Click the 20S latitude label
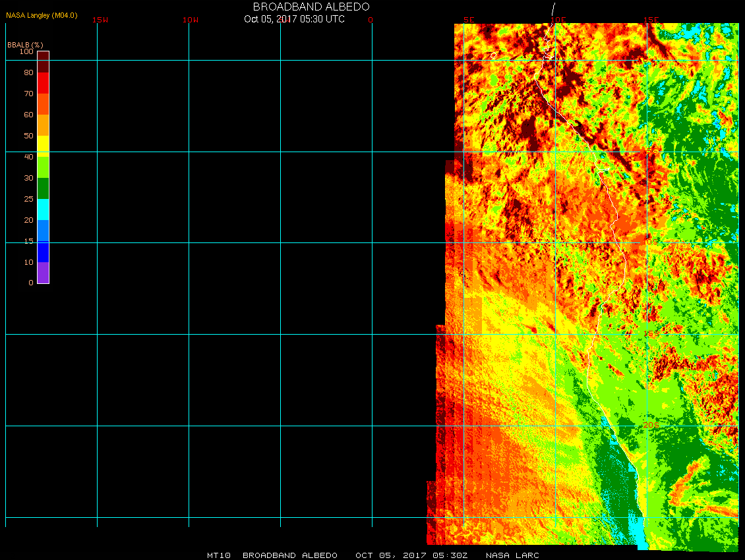 click(x=651, y=425)
